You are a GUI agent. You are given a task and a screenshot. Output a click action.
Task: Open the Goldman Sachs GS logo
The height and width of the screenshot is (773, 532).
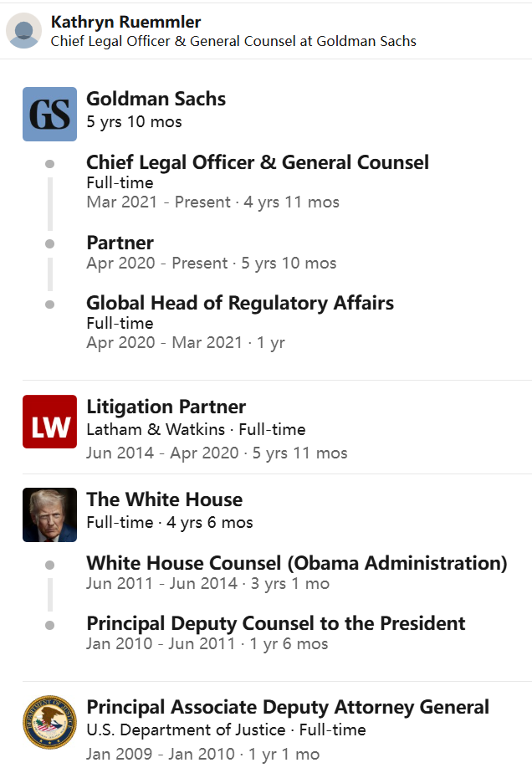(x=49, y=114)
